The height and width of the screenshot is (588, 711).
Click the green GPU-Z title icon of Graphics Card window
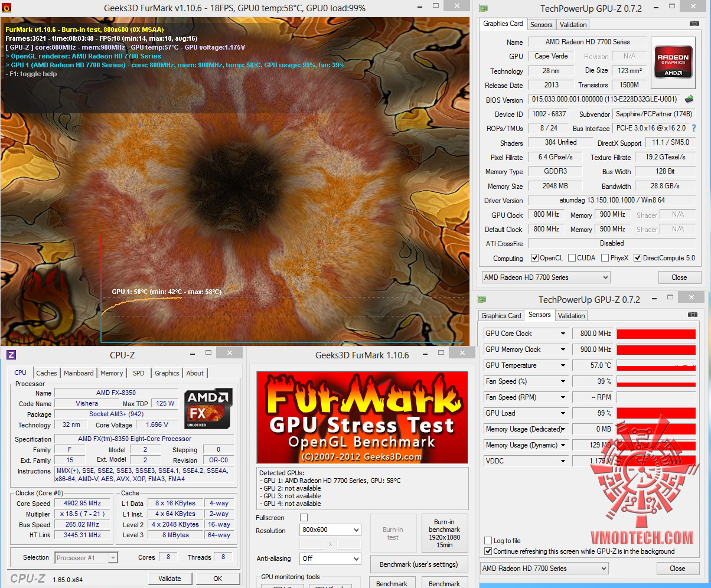(x=484, y=8)
